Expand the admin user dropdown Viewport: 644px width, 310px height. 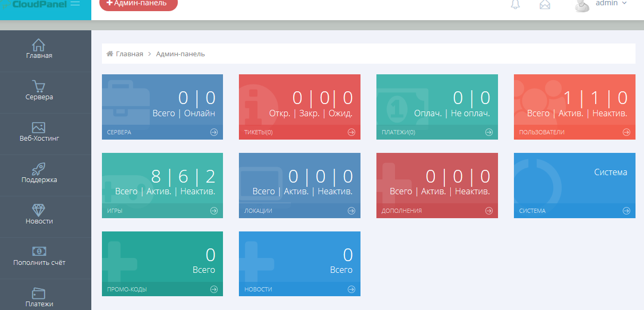coord(603,4)
